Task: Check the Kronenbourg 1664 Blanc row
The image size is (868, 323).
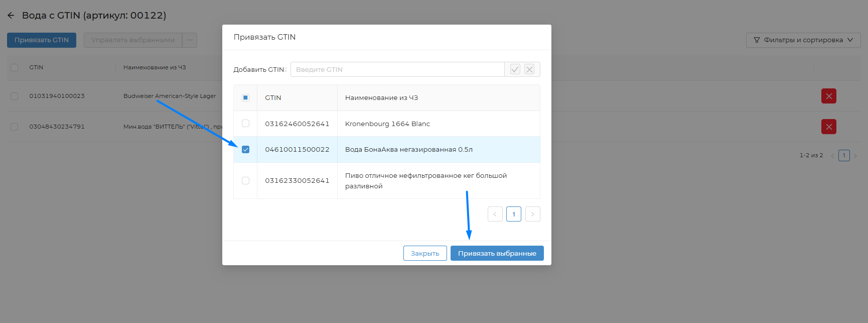Action: click(245, 124)
